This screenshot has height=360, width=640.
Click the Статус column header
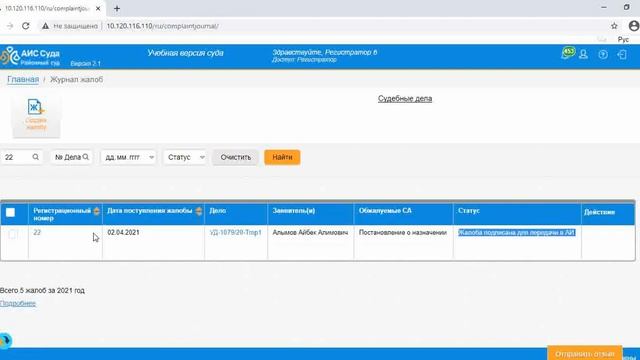(517, 214)
